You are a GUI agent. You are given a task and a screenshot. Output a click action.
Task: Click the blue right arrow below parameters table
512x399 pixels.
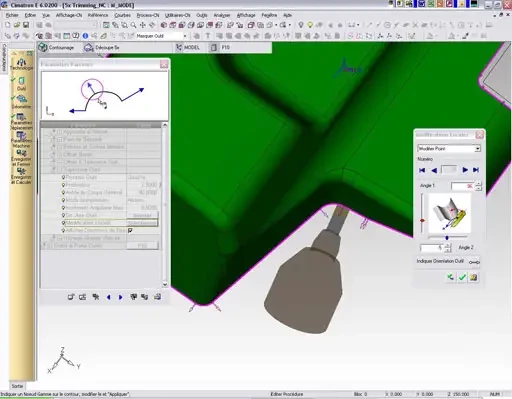[x=120, y=297]
